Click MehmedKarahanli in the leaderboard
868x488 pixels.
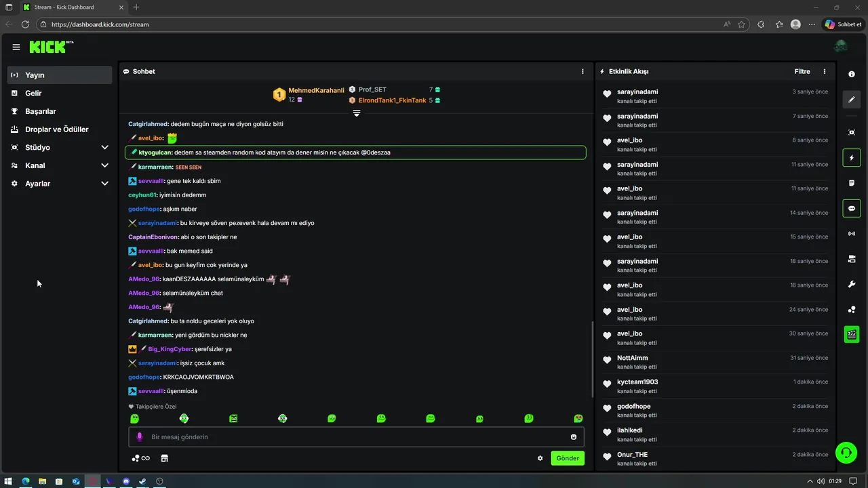(x=317, y=90)
